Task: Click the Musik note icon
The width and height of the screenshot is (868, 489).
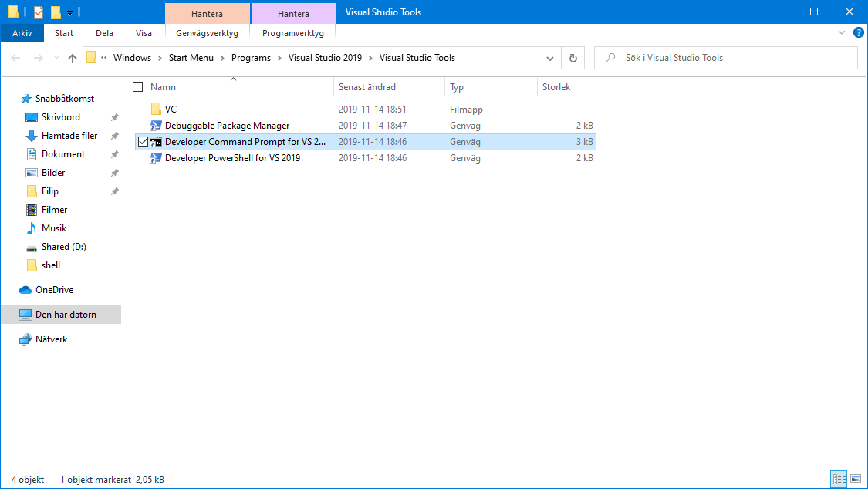Action: pos(32,228)
